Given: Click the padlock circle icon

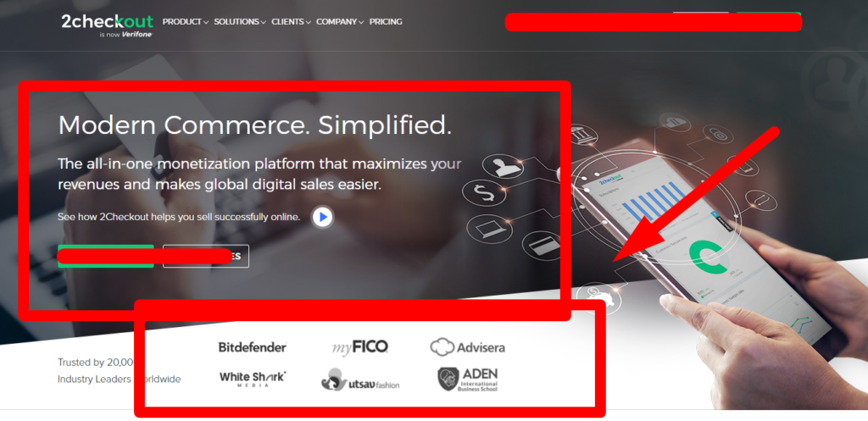Looking at the screenshot, I should [718, 133].
